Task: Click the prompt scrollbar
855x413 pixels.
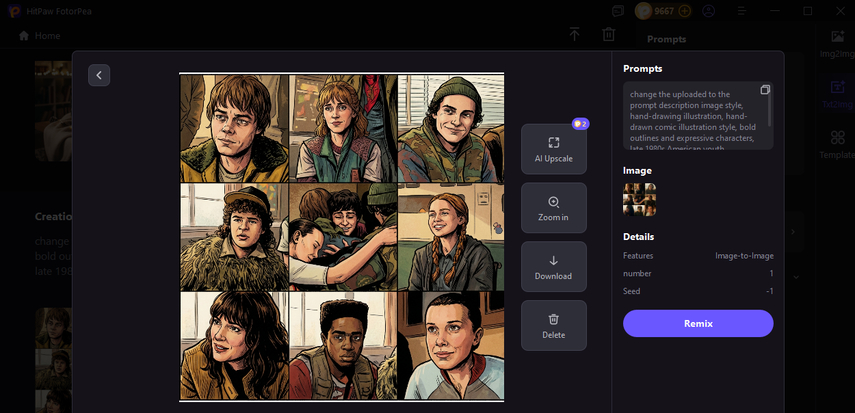Action: point(771,115)
